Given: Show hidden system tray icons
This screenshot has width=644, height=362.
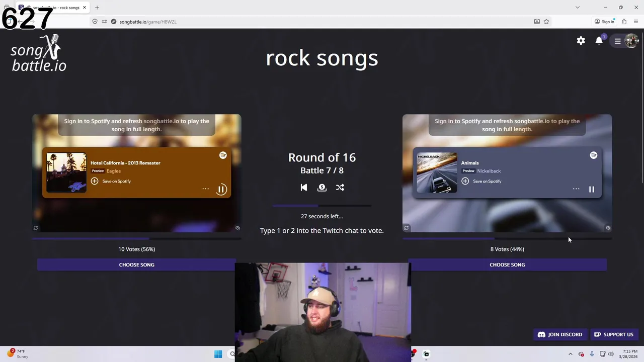Looking at the screenshot, I should 571,354.
